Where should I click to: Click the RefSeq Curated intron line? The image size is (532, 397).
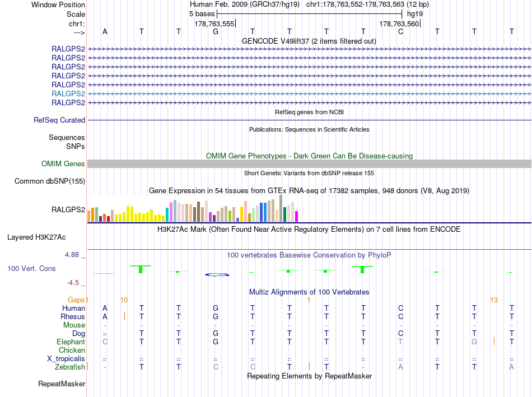(x=309, y=120)
